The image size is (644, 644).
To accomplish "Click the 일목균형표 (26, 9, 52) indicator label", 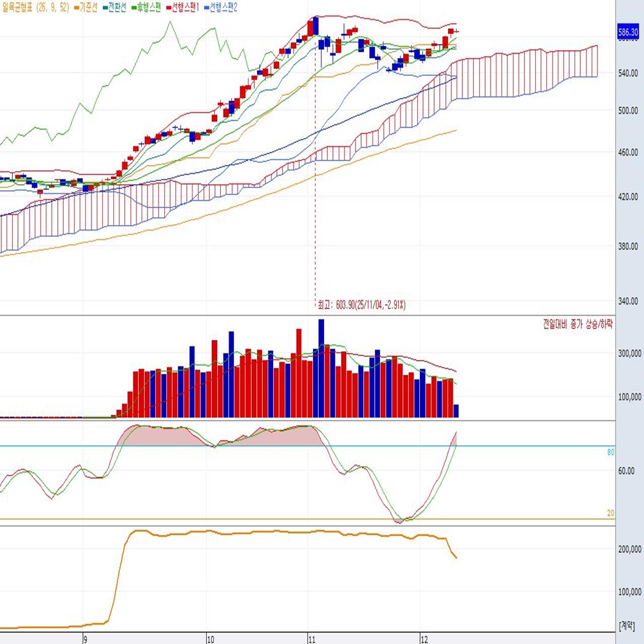I will [x=36, y=7].
